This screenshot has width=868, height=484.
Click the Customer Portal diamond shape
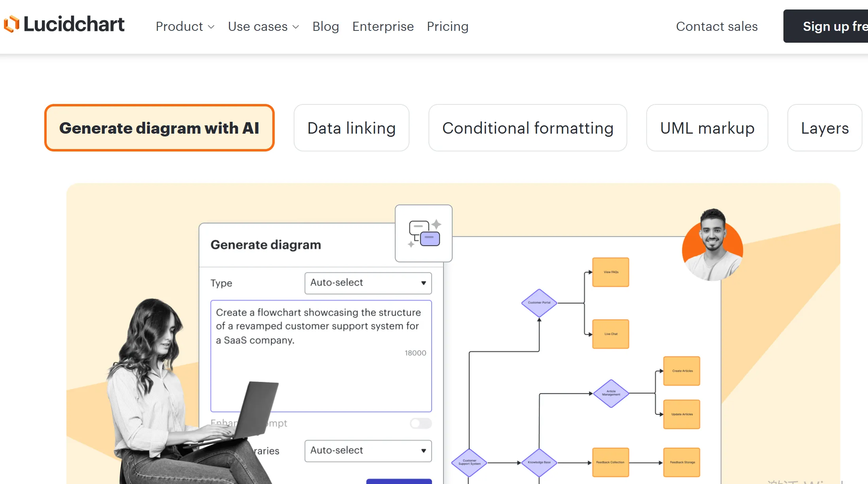click(x=539, y=303)
